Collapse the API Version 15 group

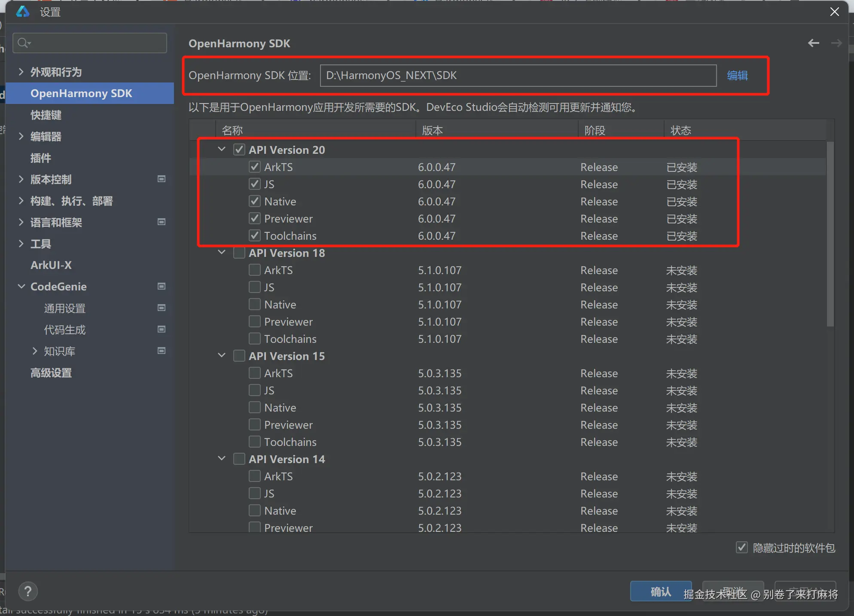(x=222, y=356)
